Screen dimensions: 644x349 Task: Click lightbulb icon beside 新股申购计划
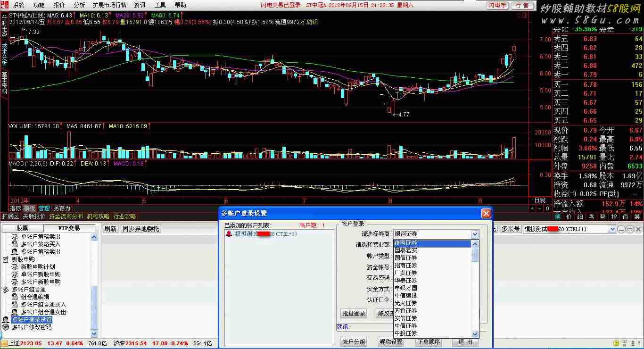(14, 266)
